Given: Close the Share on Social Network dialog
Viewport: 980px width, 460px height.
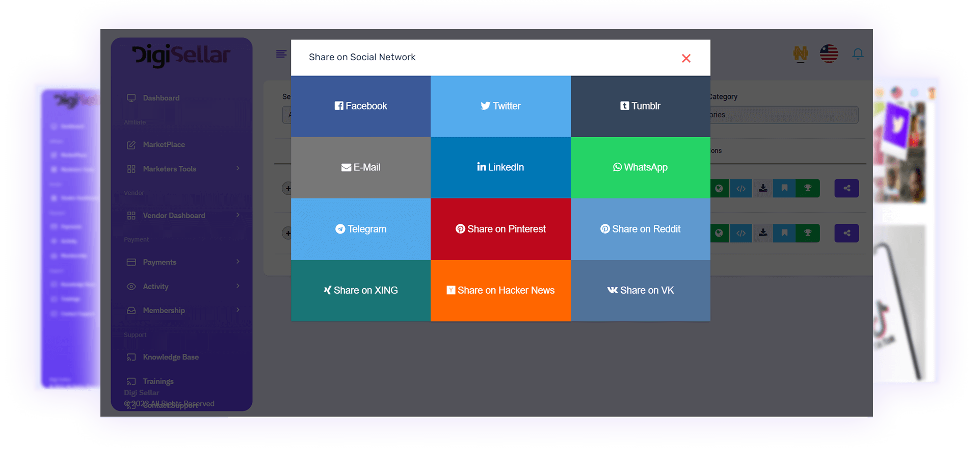Looking at the screenshot, I should coord(686,58).
